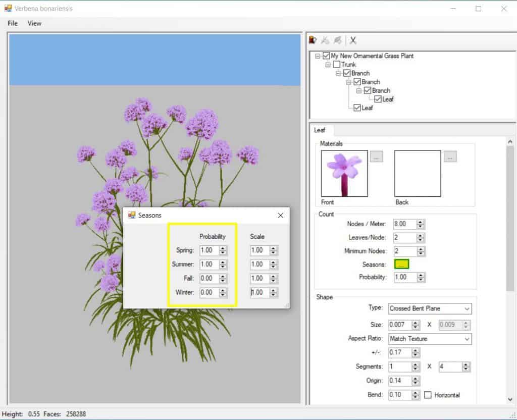Uncheck the second-level Branch checkbox
Screen dimensions: 517x420
[x=357, y=82]
